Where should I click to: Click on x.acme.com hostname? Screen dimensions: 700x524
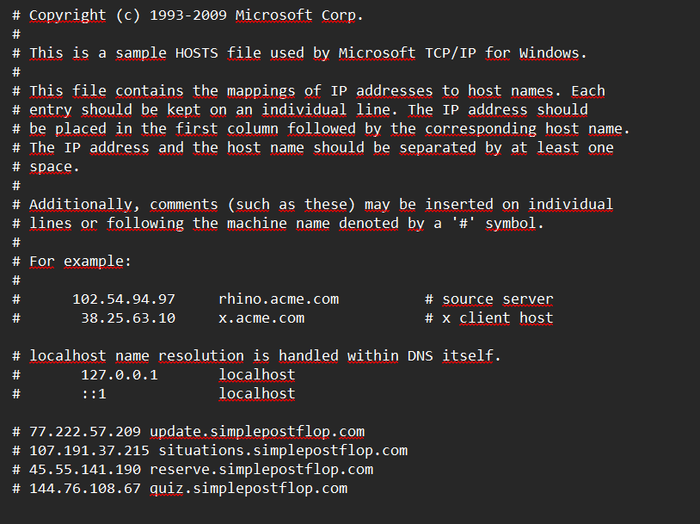point(262,318)
